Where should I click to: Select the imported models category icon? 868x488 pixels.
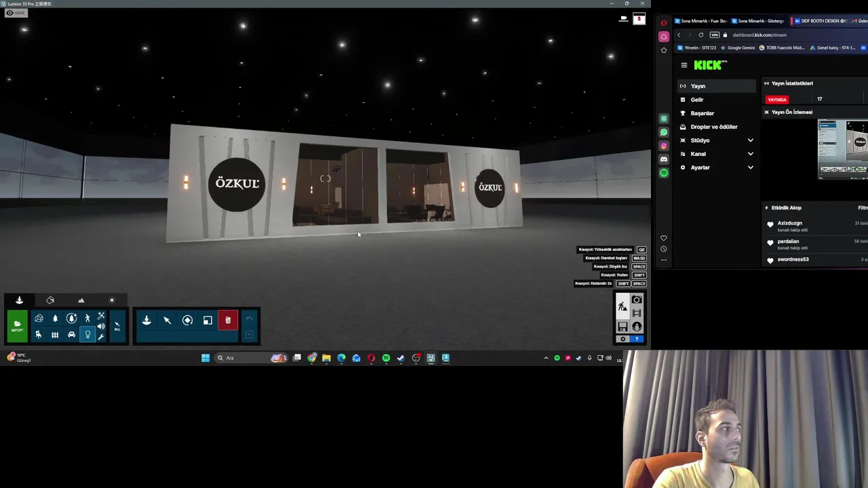pos(39,319)
